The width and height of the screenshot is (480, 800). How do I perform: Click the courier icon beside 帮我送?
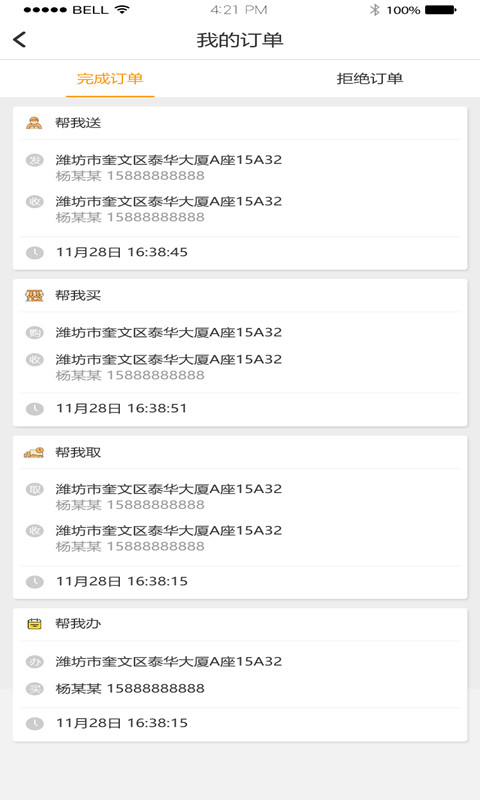[x=34, y=122]
